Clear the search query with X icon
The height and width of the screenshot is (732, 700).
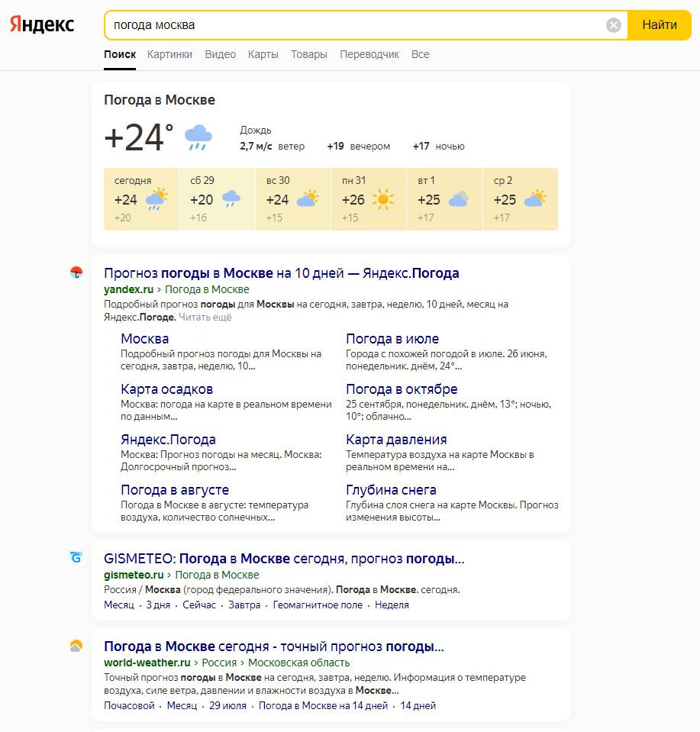[614, 24]
